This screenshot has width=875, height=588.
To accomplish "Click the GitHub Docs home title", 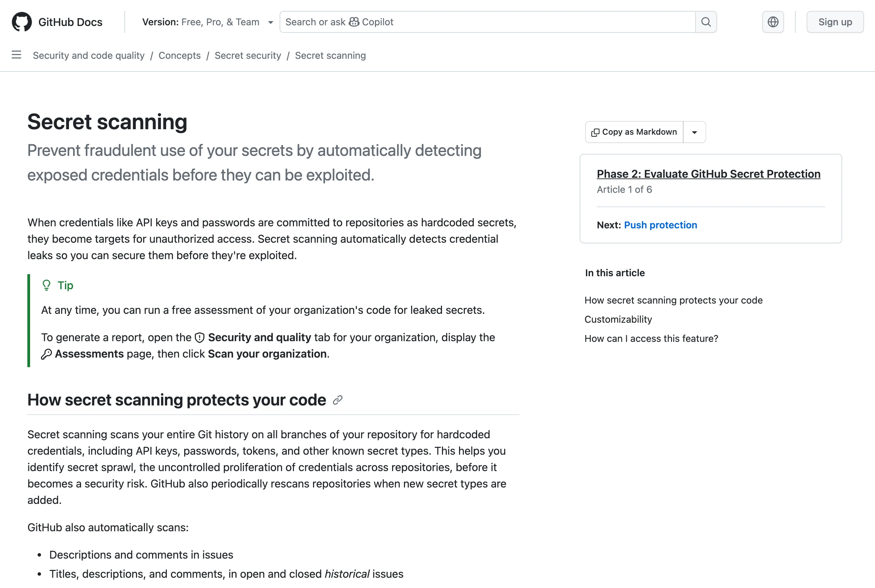I will (70, 22).
